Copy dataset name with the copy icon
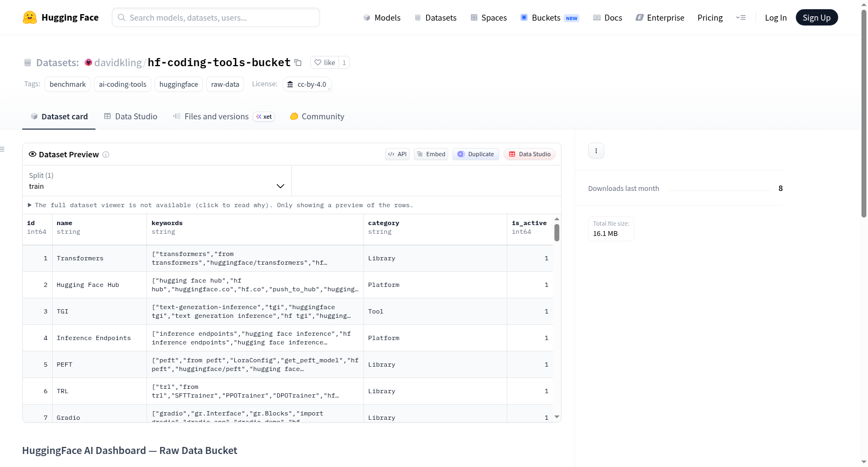Viewport: 868px width, 467px height. pos(298,62)
